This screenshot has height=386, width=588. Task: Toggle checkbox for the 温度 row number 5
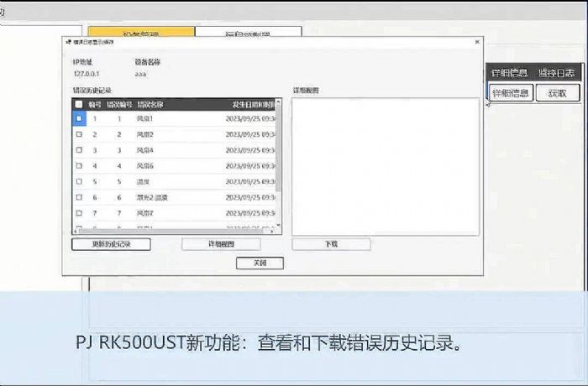(79, 181)
